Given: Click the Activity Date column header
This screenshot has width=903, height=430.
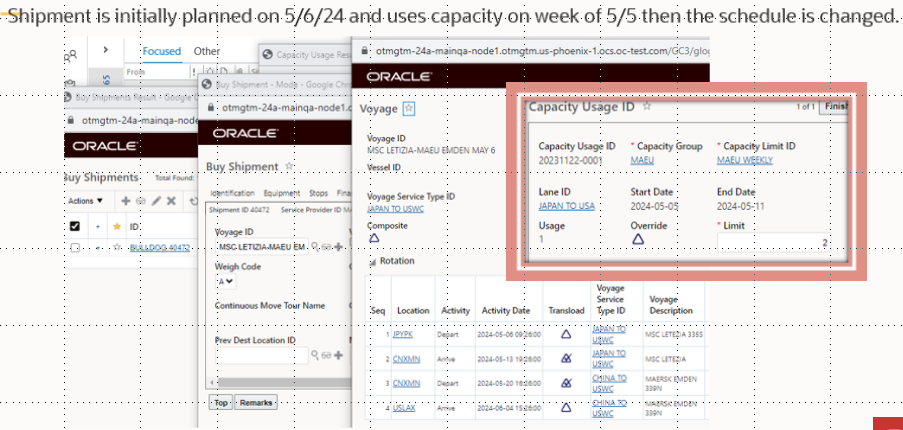Looking at the screenshot, I should [x=505, y=310].
